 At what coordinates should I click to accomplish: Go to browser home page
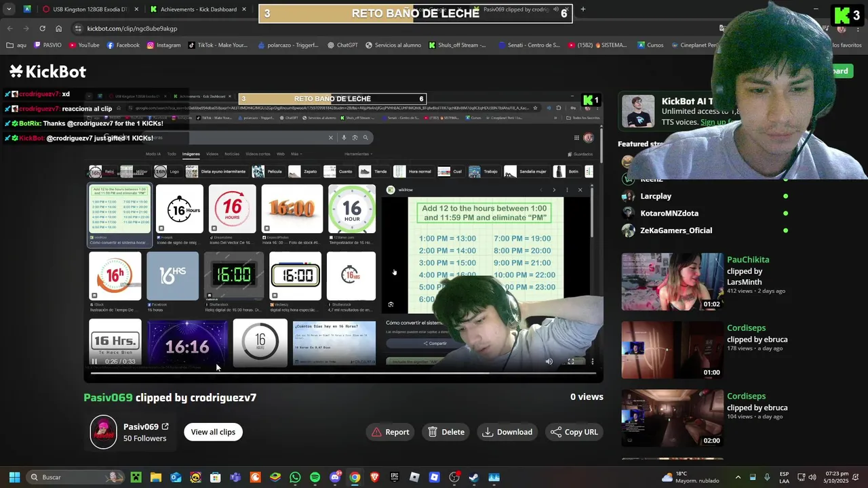point(58,28)
